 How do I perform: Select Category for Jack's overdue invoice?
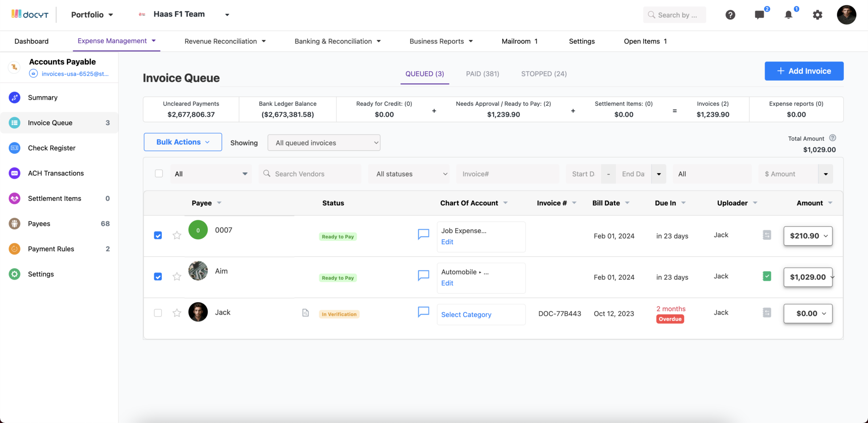[466, 314]
